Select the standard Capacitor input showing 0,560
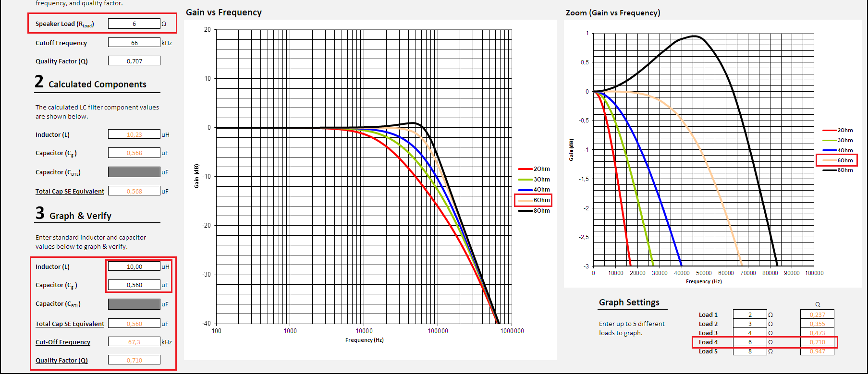This screenshot has width=868, height=375. [x=134, y=285]
